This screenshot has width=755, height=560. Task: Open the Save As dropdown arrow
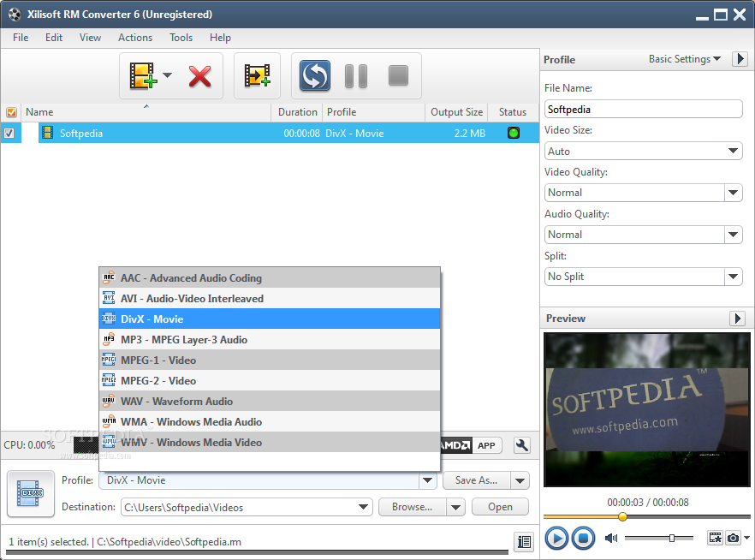pyautogui.click(x=520, y=480)
